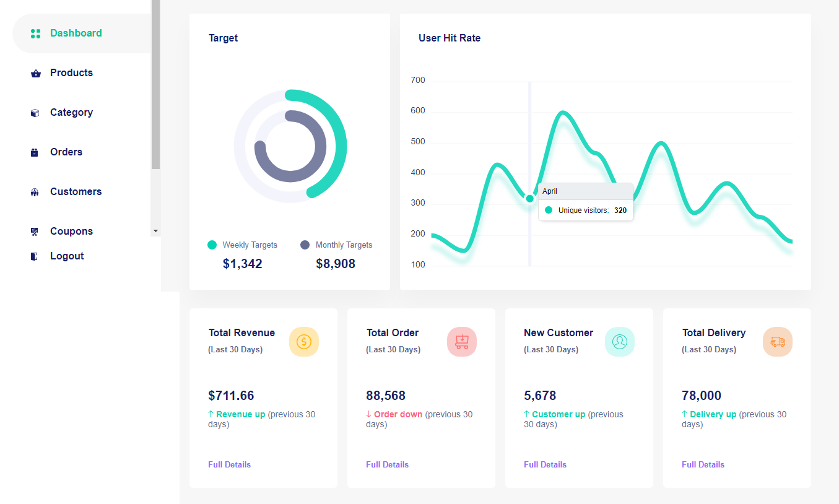Click the 100 y-axis label
839x504 pixels.
tap(418, 265)
